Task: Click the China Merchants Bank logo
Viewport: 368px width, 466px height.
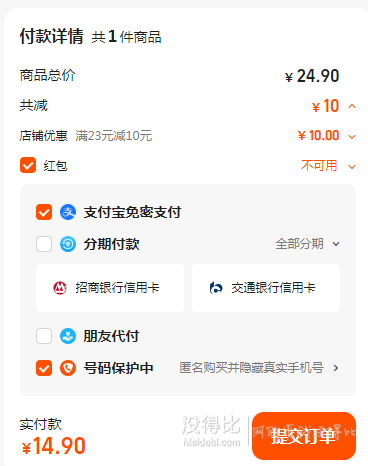Action: click(x=60, y=288)
